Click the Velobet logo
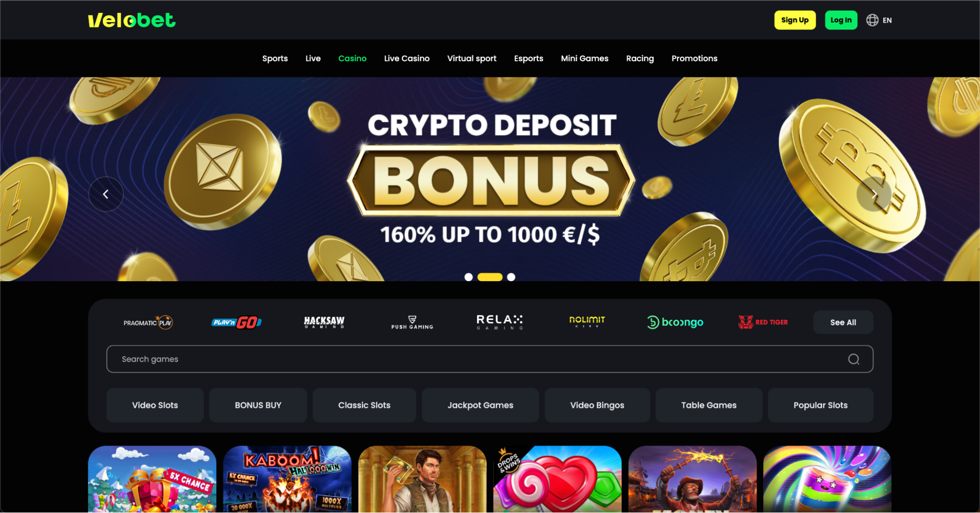 [131, 20]
